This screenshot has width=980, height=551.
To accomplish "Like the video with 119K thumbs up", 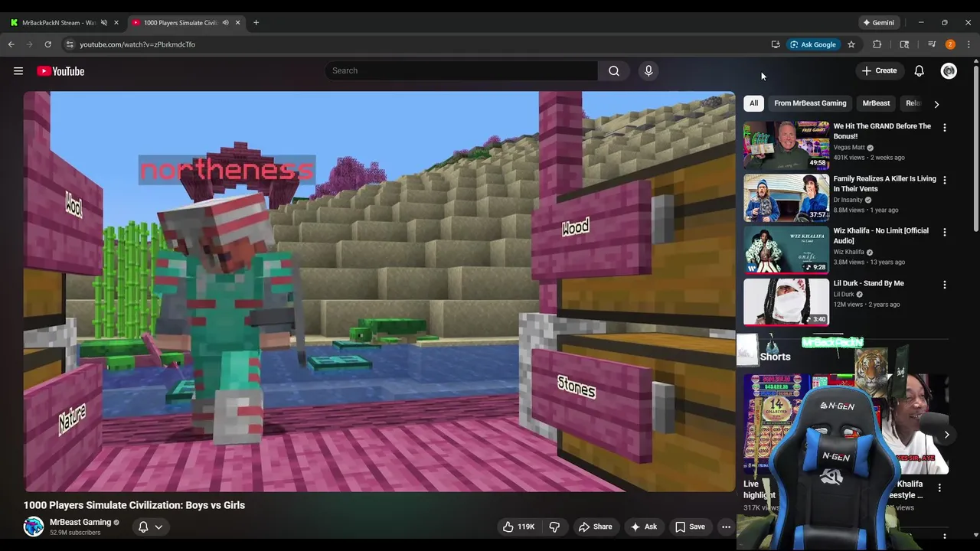I will 518,527.
